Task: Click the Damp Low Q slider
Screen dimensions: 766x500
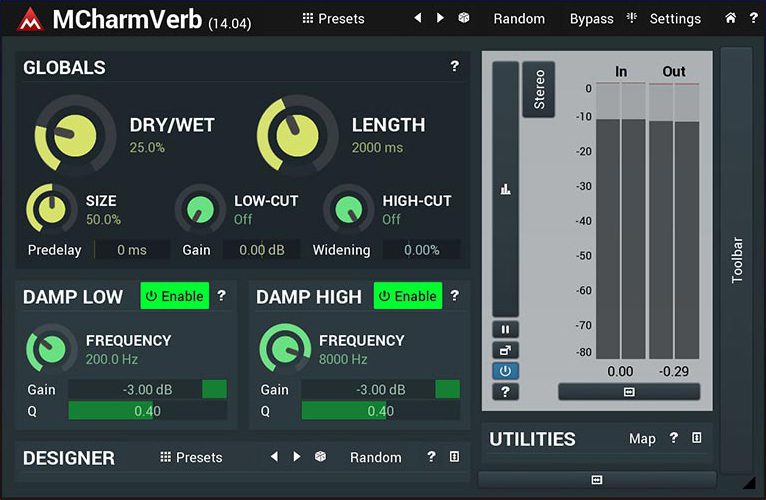Action: click(147, 411)
